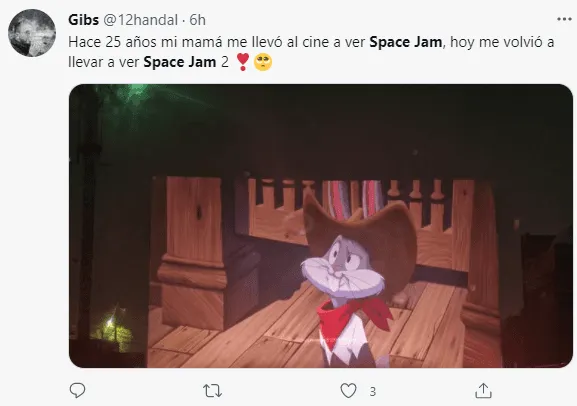Open the share tweet icon
Image resolution: width=577 pixels, height=406 pixels.
(x=483, y=391)
